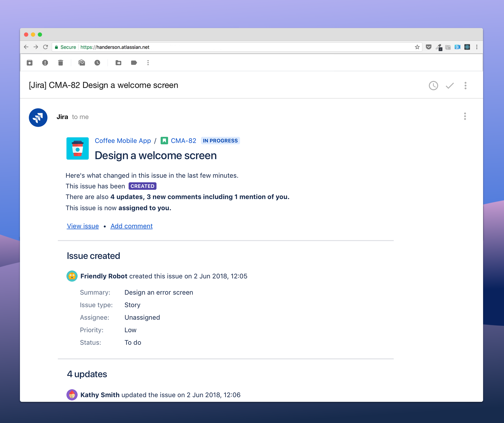The image size is (504, 423).
Task: Click the clock/snooze icon in toolbar
Action: 97,63
